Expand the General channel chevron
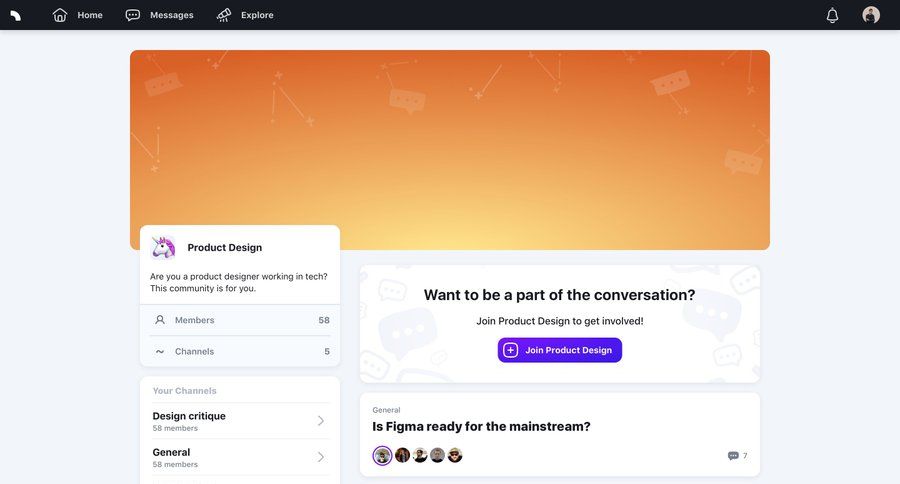This screenshot has height=484, width=900. 321,457
